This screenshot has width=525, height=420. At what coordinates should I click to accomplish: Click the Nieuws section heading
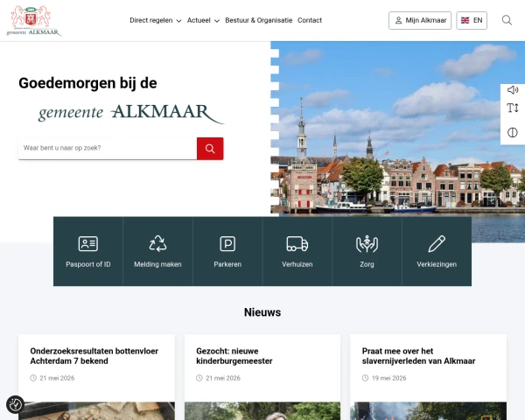click(x=262, y=312)
